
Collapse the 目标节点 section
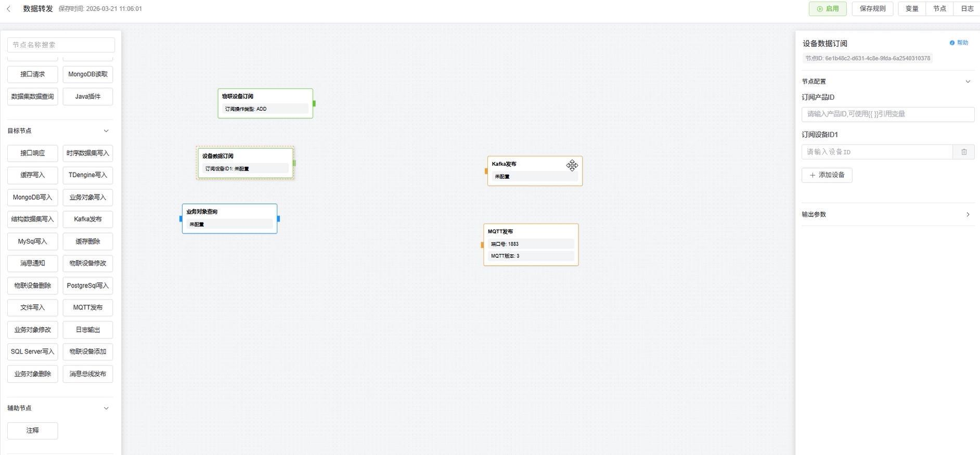[106, 131]
